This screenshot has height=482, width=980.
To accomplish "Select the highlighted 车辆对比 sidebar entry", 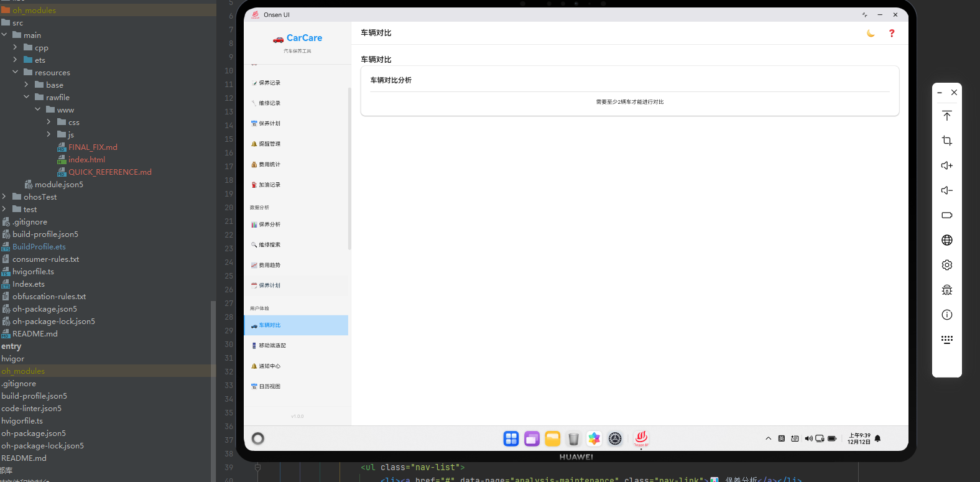I will pos(296,325).
